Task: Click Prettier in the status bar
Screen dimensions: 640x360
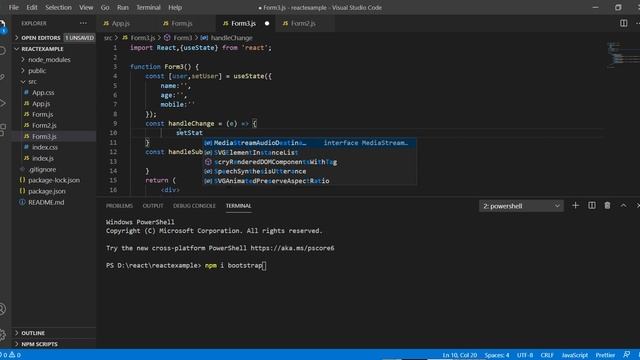Action: coord(605,355)
